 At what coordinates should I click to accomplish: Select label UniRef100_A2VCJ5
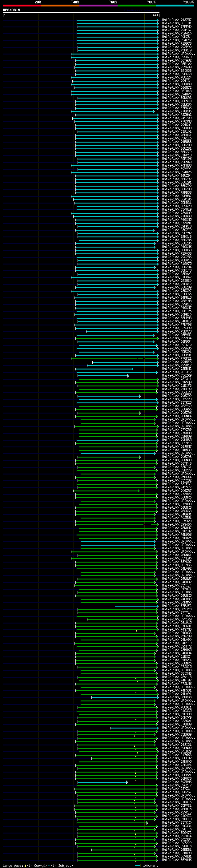(x=176, y=812)
